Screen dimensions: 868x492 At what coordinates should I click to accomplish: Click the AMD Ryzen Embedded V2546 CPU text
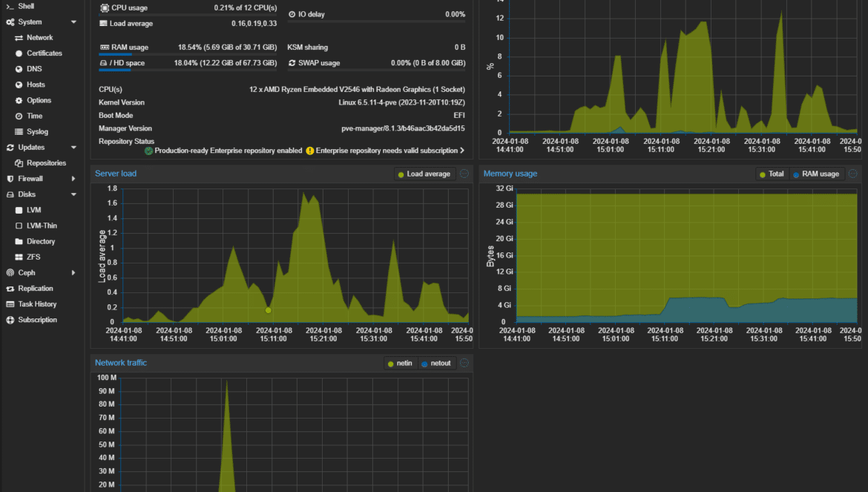(357, 89)
